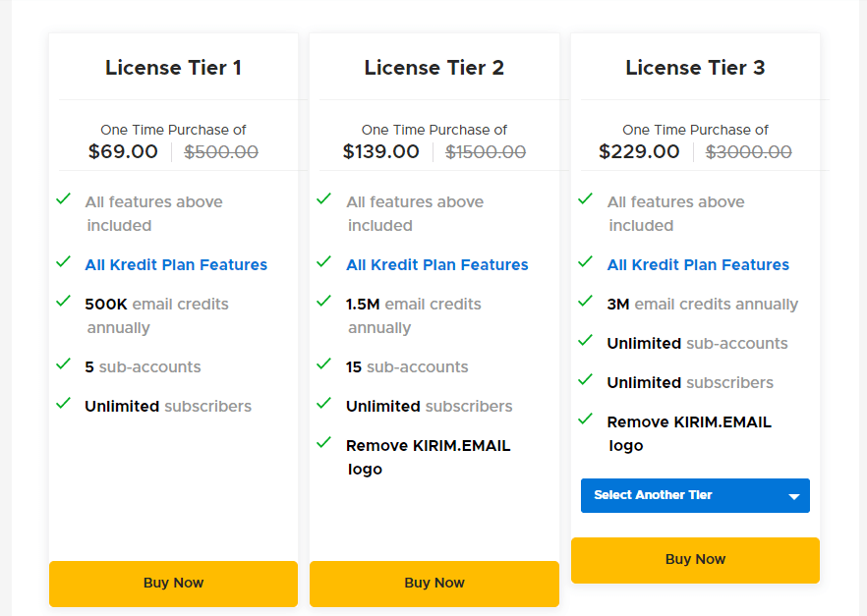Screen dimensions: 867x616
Task: Click checkmark next to 15 sub-accounts
Action: coord(324,364)
